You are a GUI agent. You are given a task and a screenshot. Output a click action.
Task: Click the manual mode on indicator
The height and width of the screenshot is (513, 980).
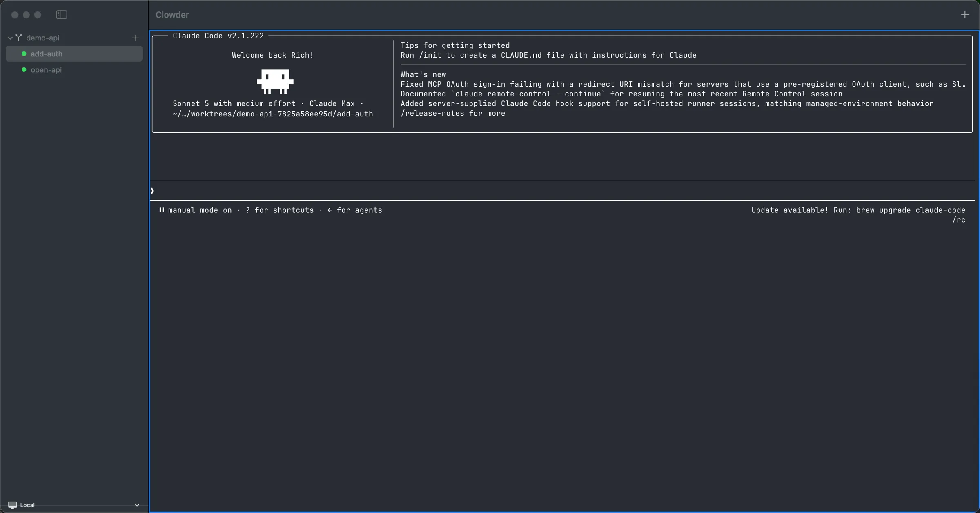point(200,210)
